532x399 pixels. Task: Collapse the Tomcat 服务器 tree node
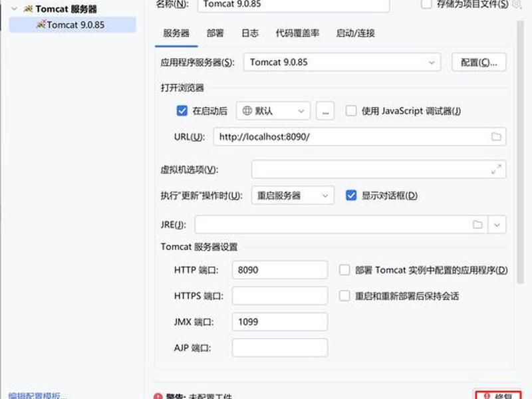coord(14,9)
